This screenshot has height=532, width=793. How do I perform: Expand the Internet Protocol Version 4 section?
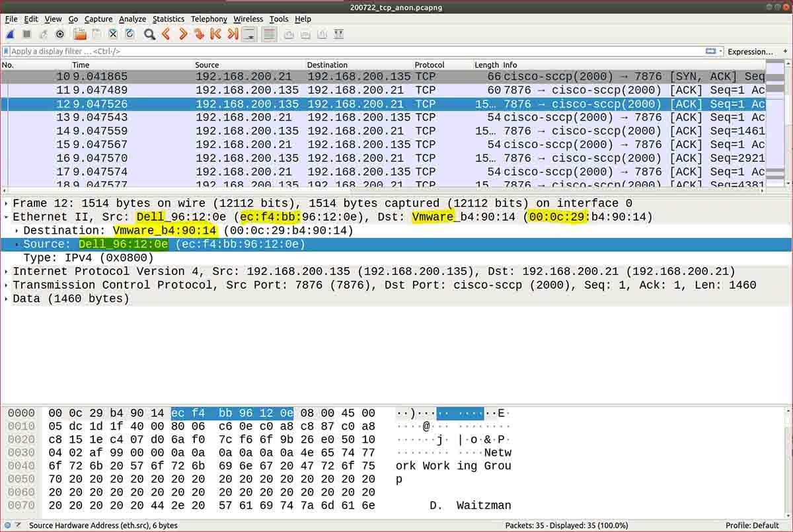(7, 272)
